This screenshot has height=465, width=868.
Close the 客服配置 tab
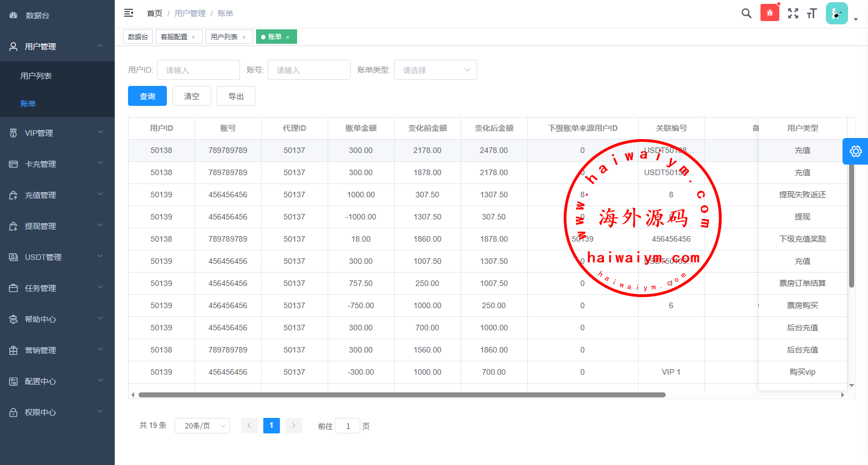(193, 37)
